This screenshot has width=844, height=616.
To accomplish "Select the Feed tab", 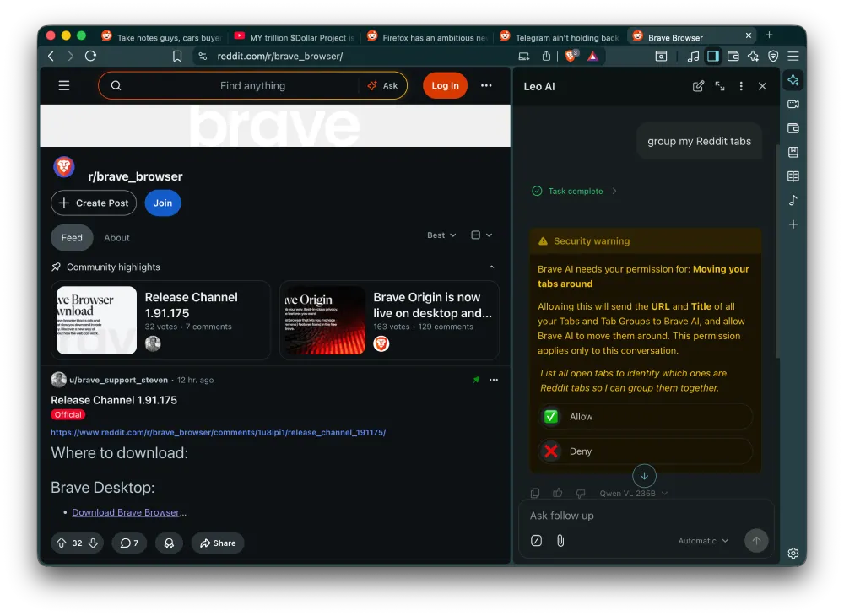I will 72,238.
